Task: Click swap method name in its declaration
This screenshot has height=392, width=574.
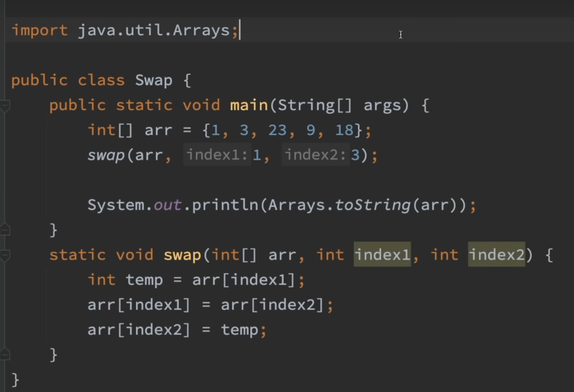Action: pos(182,255)
